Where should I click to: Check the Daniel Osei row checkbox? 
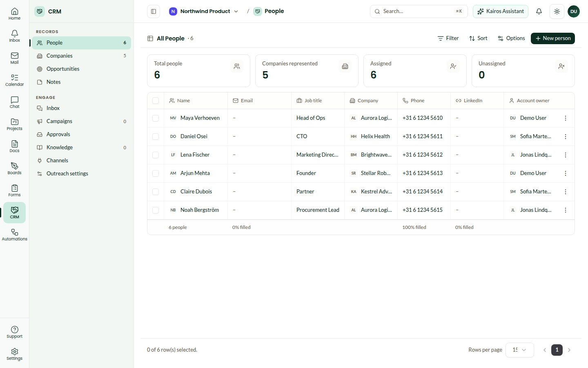156,137
